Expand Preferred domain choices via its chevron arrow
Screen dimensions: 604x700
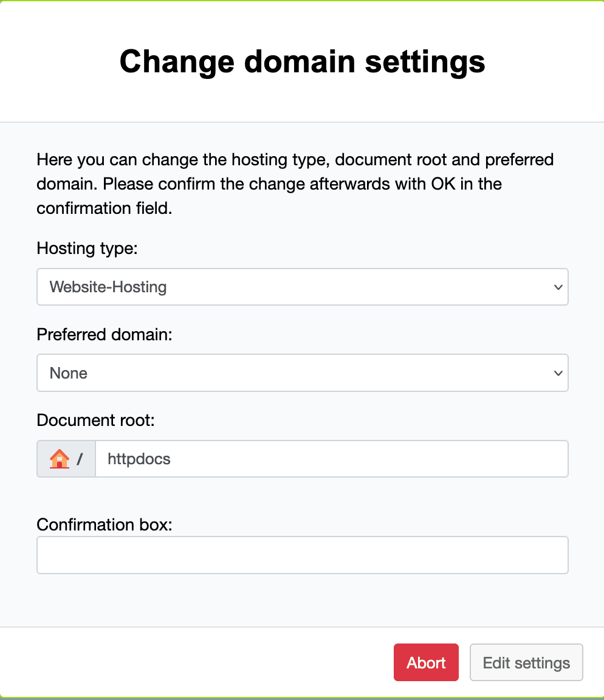click(557, 373)
